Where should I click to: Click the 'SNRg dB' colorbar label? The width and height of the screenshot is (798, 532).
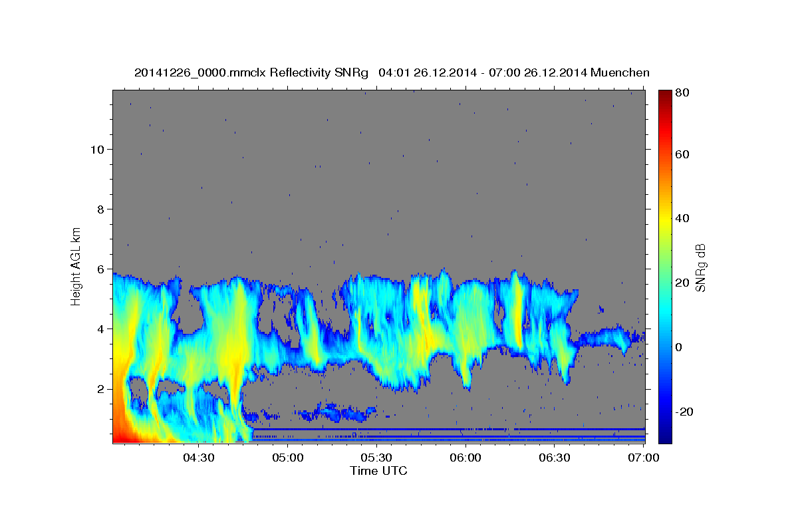coord(700,267)
